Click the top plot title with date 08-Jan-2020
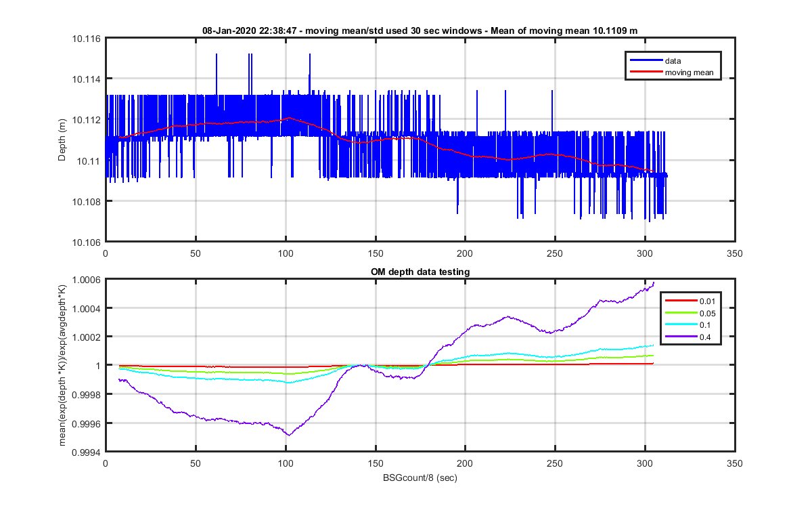The height and width of the screenshot is (508, 812). [420, 31]
